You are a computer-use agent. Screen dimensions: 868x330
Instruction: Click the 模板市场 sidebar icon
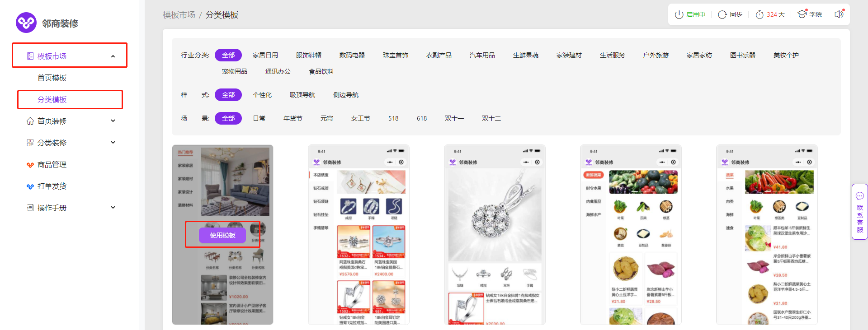[30, 56]
